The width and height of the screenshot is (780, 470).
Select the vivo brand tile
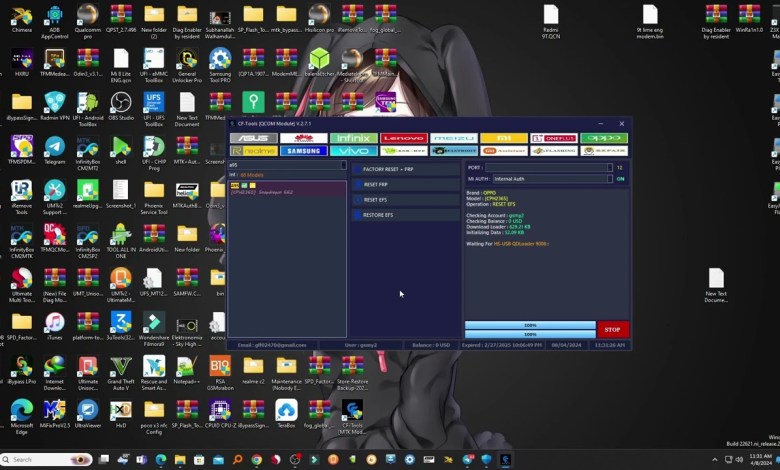[354, 151]
